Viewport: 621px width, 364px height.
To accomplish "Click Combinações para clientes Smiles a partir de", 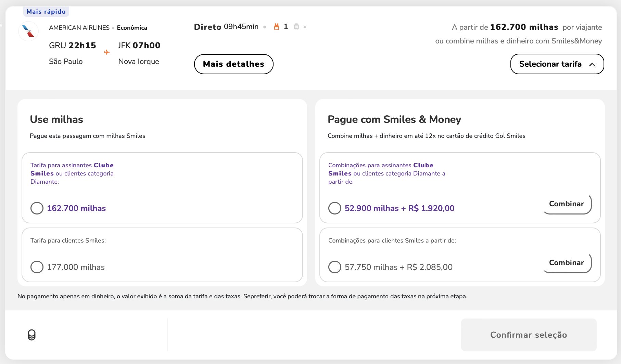I will 392,240.
